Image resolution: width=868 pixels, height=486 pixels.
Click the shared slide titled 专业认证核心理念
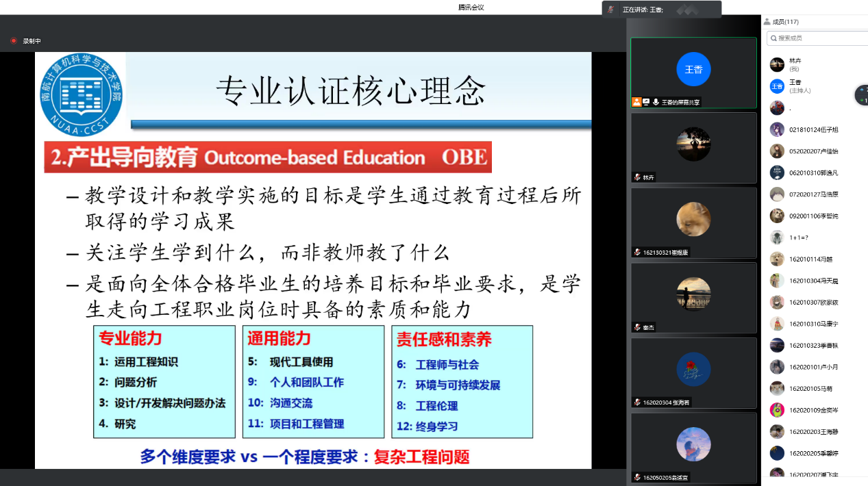coord(313,260)
